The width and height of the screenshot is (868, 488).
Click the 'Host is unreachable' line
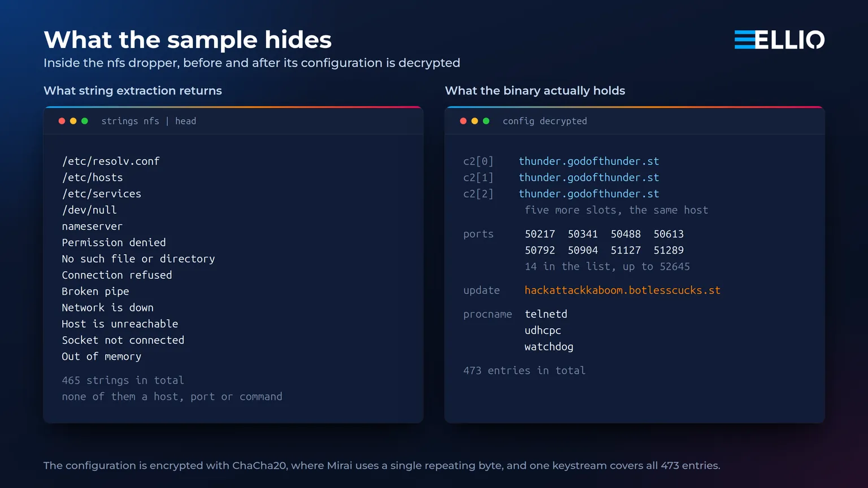[120, 324]
